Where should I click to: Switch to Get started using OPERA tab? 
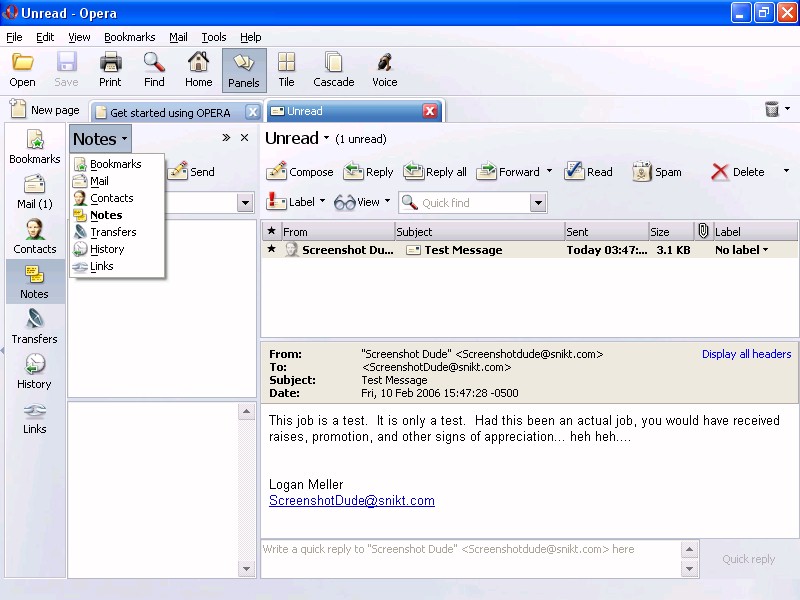click(170, 112)
